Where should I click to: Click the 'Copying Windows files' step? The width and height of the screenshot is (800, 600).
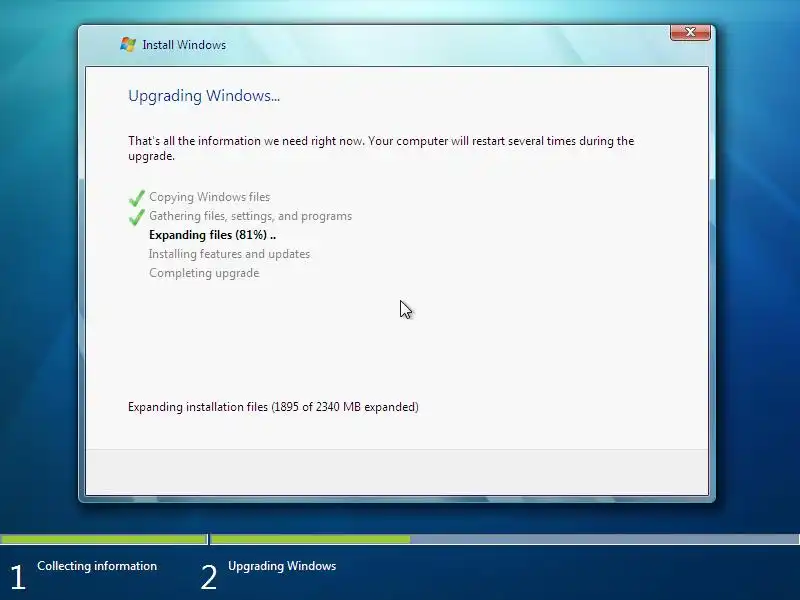(x=210, y=197)
